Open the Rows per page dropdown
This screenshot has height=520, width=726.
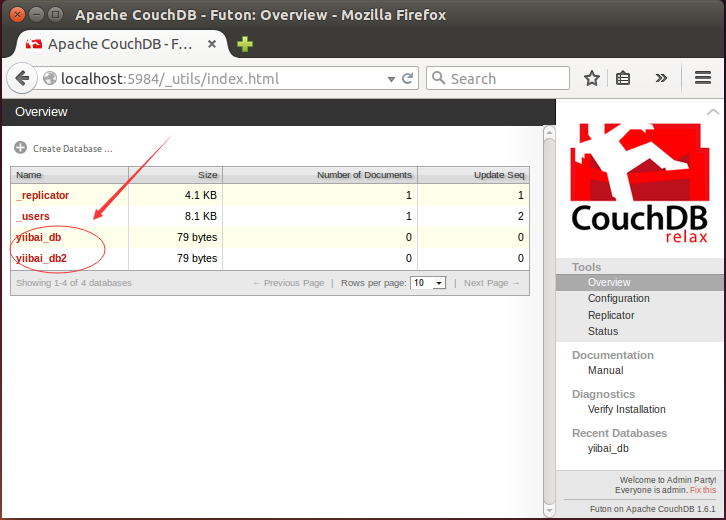pyautogui.click(x=428, y=283)
